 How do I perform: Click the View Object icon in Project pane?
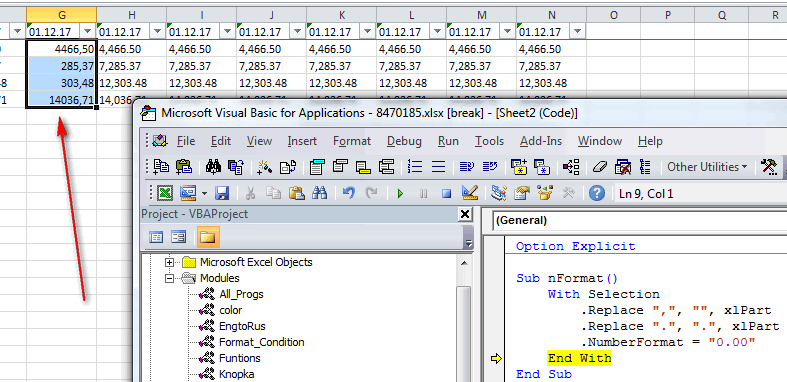pyautogui.click(x=179, y=237)
